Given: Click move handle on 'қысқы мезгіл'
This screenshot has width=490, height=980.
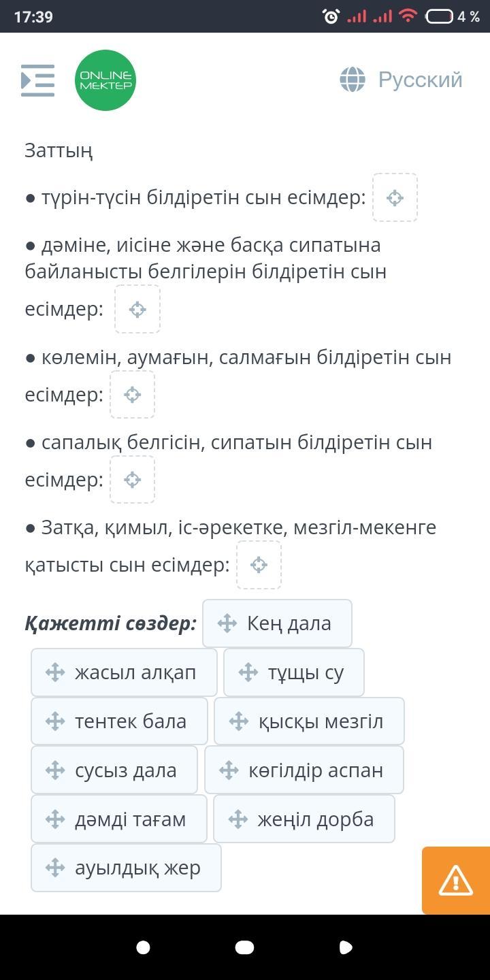Looking at the screenshot, I should pyautogui.click(x=239, y=721).
